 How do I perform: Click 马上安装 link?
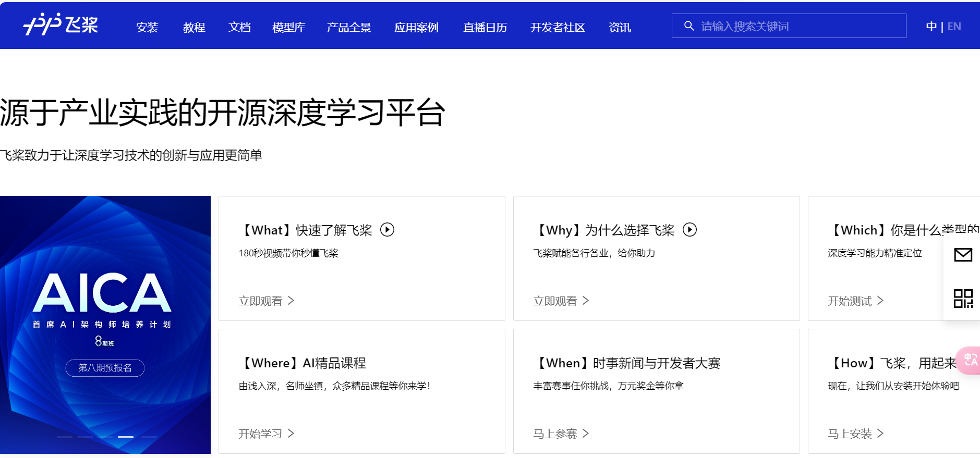[x=856, y=434]
